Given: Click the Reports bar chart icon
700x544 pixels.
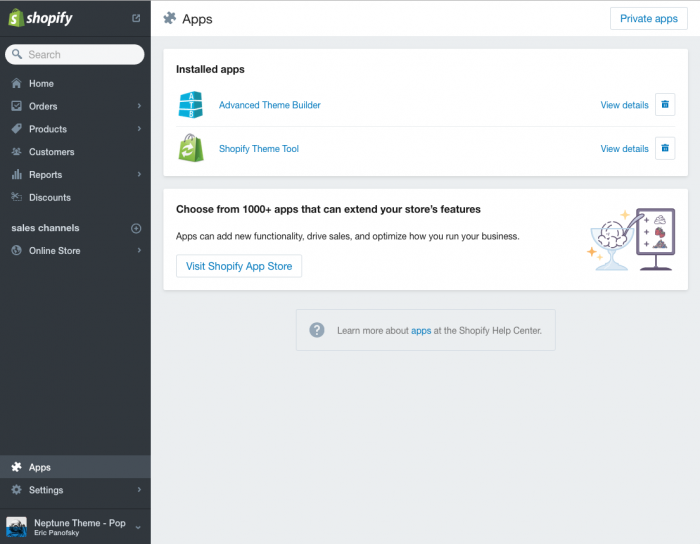Looking at the screenshot, I should pyautogui.click(x=17, y=174).
